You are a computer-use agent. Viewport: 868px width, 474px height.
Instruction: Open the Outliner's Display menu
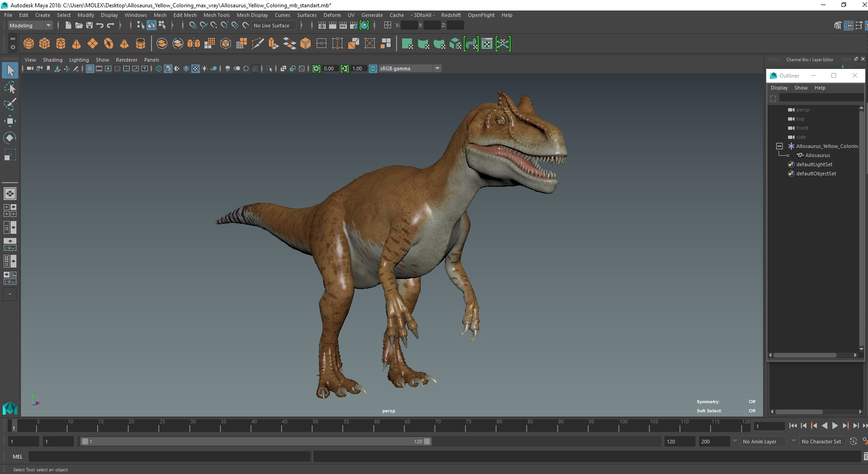779,88
